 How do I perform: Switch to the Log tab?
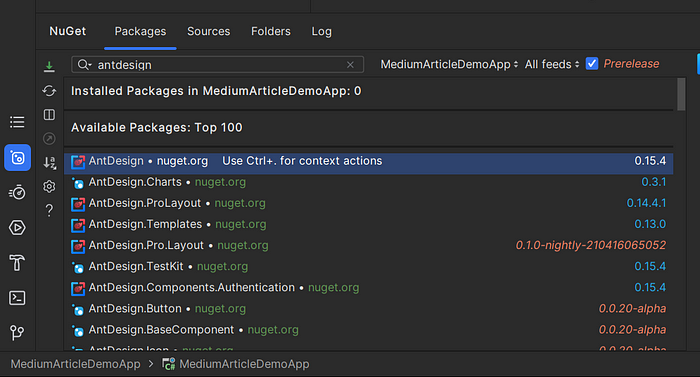[321, 31]
